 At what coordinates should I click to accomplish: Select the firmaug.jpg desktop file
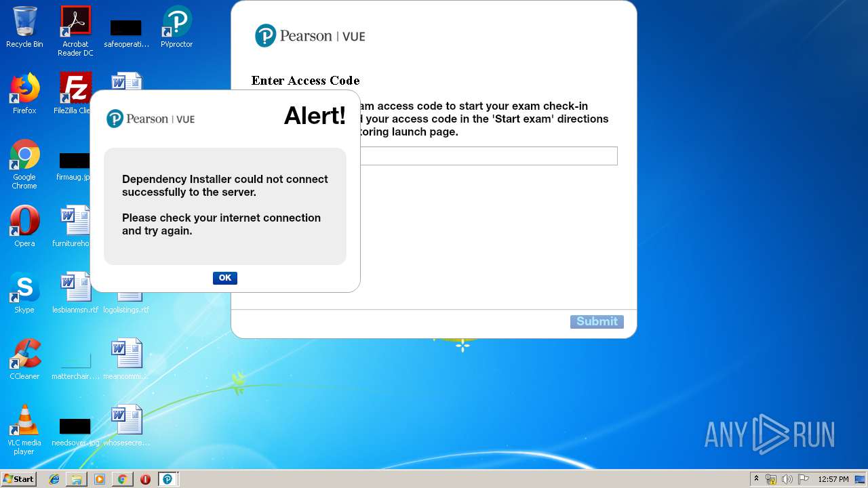[x=74, y=166]
